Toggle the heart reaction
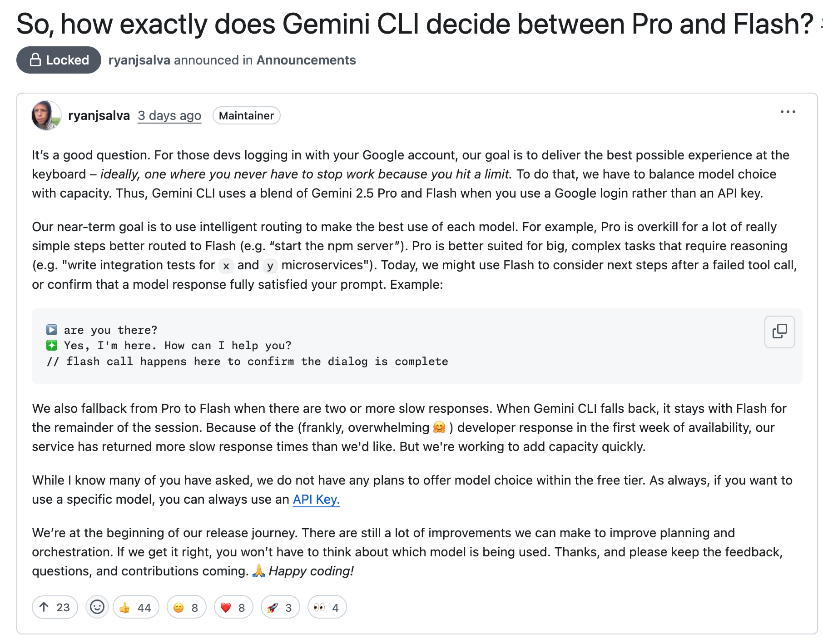The height and width of the screenshot is (644, 823). click(x=233, y=607)
